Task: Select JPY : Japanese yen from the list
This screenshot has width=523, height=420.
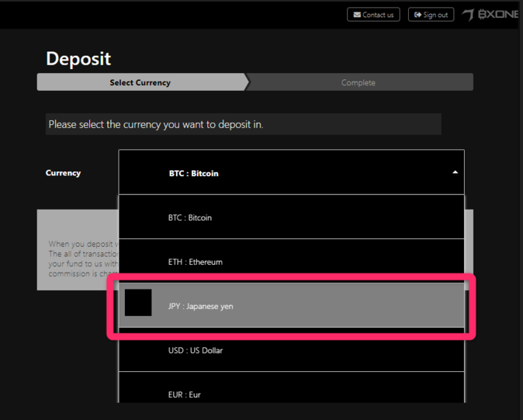Action: pyautogui.click(x=200, y=306)
